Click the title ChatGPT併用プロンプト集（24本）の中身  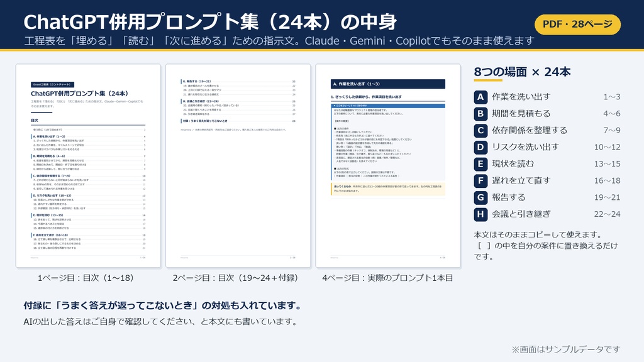click(210, 22)
